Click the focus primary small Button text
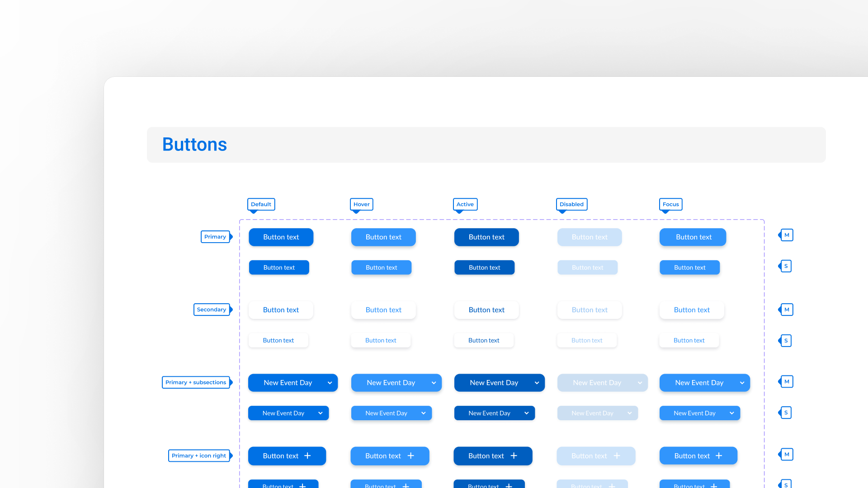The height and width of the screenshot is (488, 868). [x=690, y=267]
